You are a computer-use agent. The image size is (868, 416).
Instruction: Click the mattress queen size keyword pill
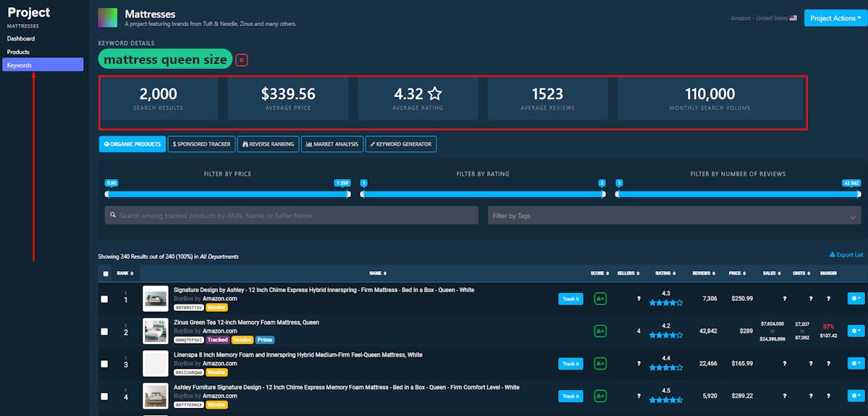coord(166,59)
